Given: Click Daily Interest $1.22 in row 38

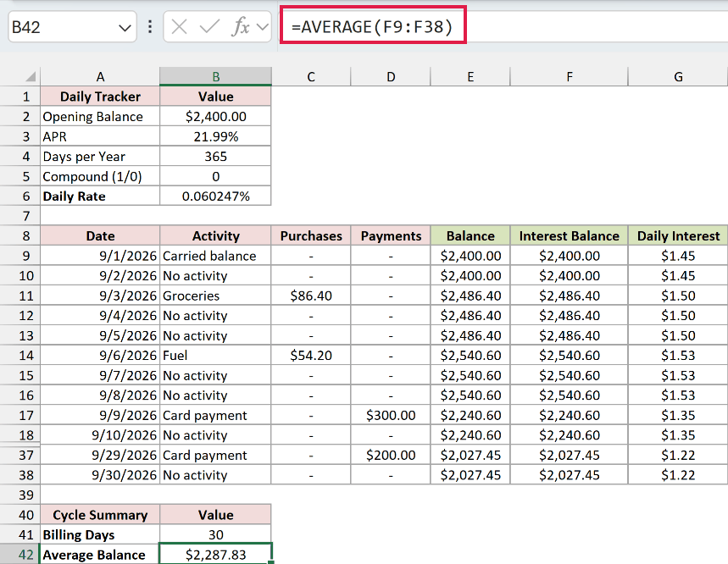Looking at the screenshot, I should click(x=678, y=475).
